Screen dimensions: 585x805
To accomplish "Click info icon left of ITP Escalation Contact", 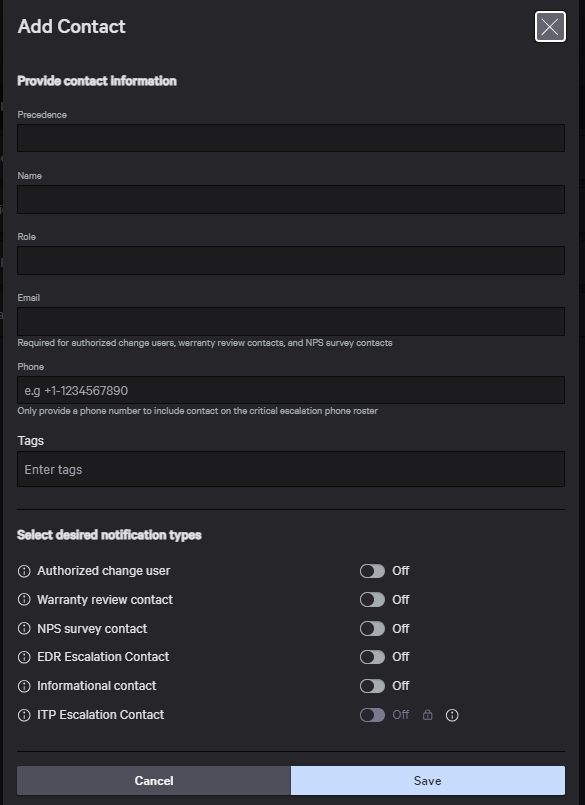I will click(24, 715).
